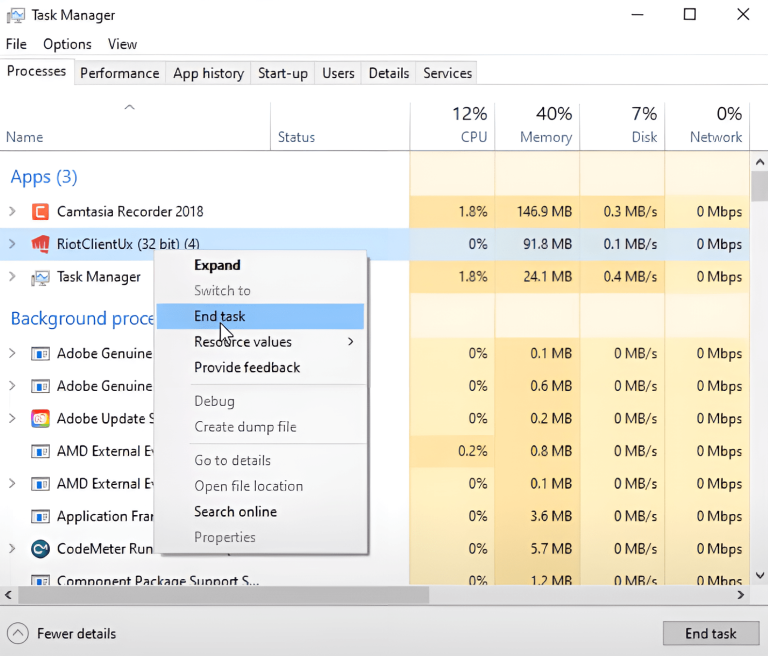Click the CodeMeter Runtime icon
This screenshot has height=656, width=768.
pos(40,549)
